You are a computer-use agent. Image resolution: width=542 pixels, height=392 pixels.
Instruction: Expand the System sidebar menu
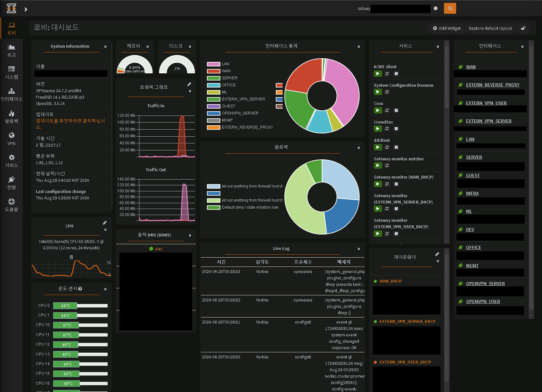tap(12, 72)
